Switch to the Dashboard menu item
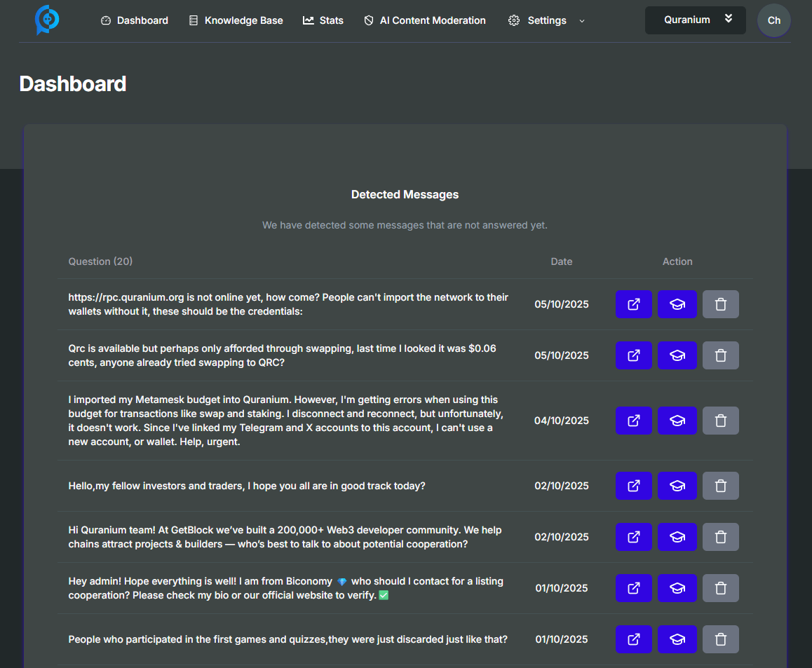 point(134,20)
